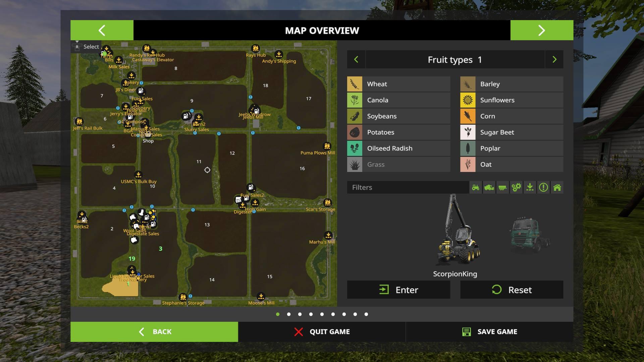The height and width of the screenshot is (362, 644).
Task: Go to previous Fruit types page
Action: (x=356, y=60)
